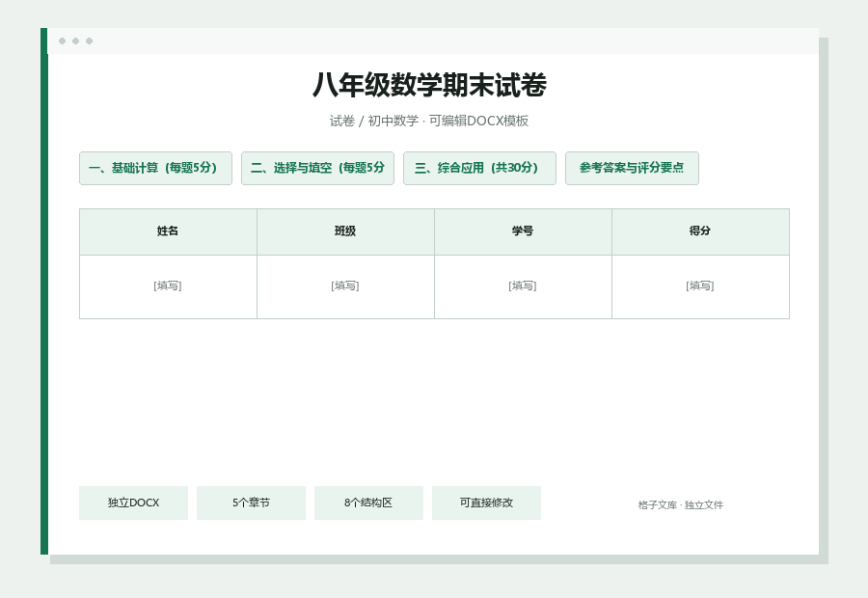The image size is (868, 598).
Task: Click the 8个结构区 tag
Action: tap(368, 503)
